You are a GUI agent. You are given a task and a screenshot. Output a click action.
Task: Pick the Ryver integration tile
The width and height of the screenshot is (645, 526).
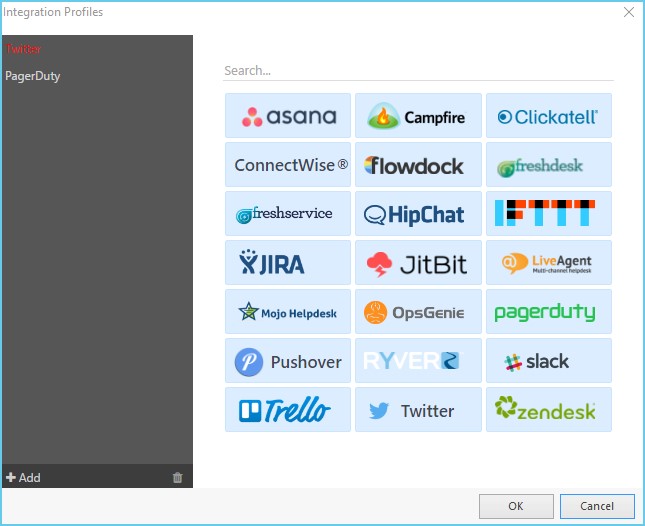[418, 360]
